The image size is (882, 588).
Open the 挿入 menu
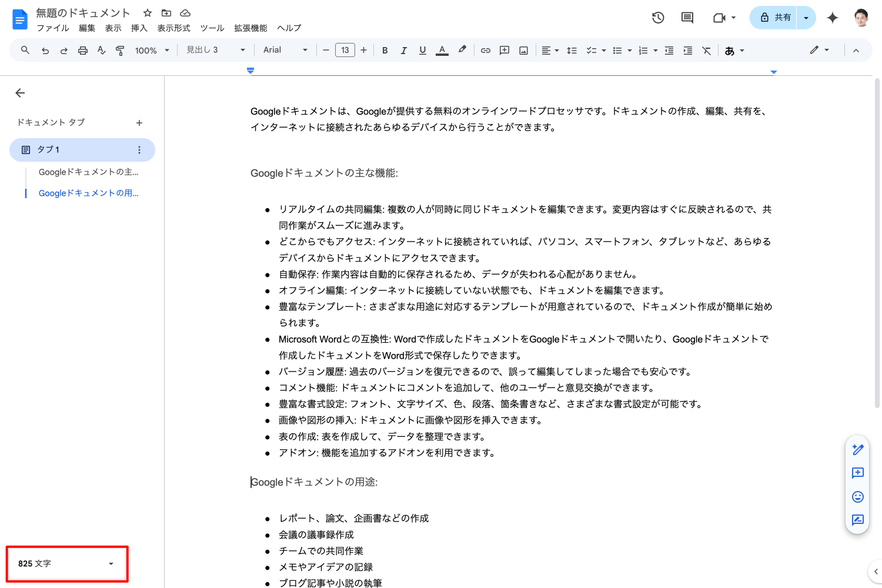[x=139, y=28]
